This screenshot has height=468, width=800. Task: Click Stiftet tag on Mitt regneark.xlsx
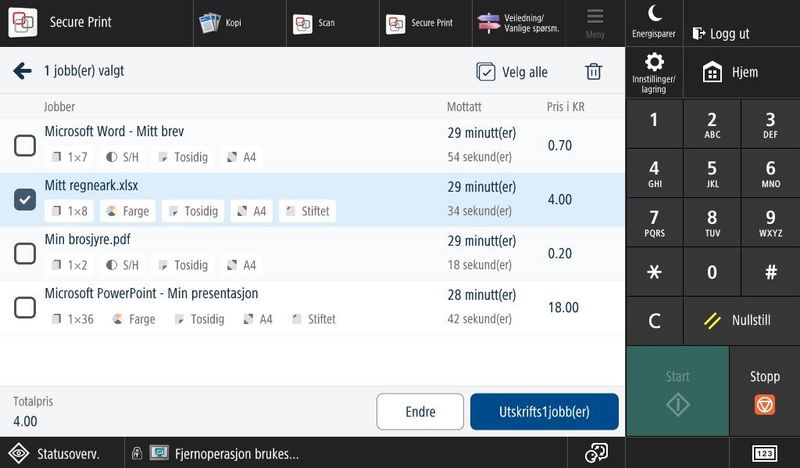(x=308, y=211)
